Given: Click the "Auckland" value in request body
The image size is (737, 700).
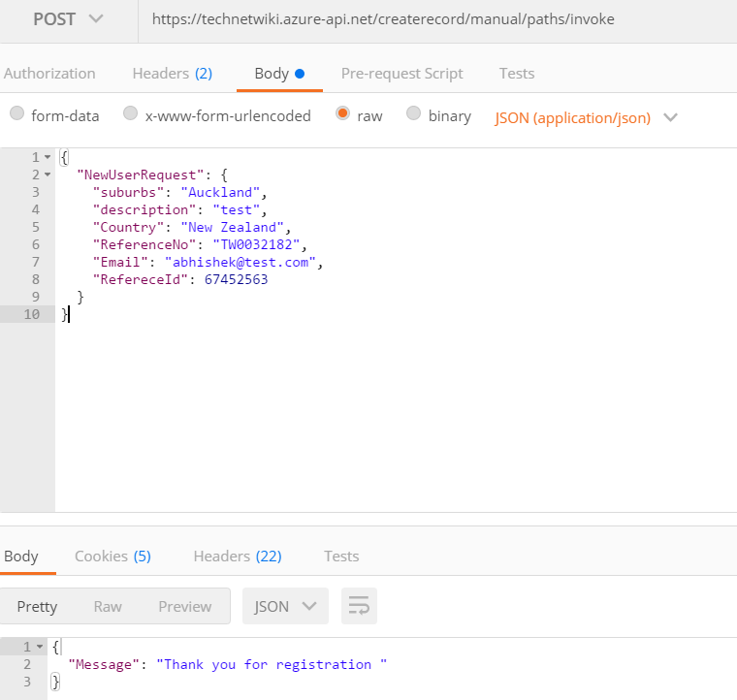Looking at the screenshot, I should point(220,192).
